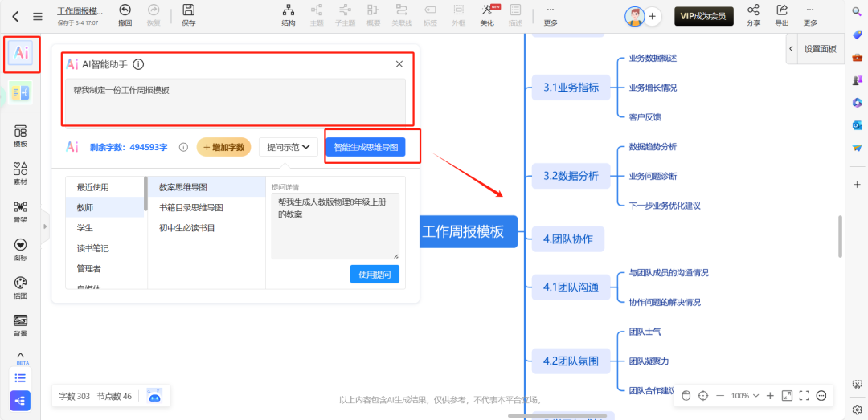Click the purple mind map mode icon

coord(20,401)
